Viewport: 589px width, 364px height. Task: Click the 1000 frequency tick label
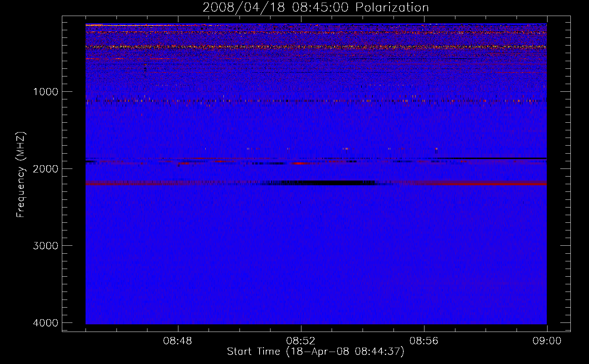[x=46, y=92]
